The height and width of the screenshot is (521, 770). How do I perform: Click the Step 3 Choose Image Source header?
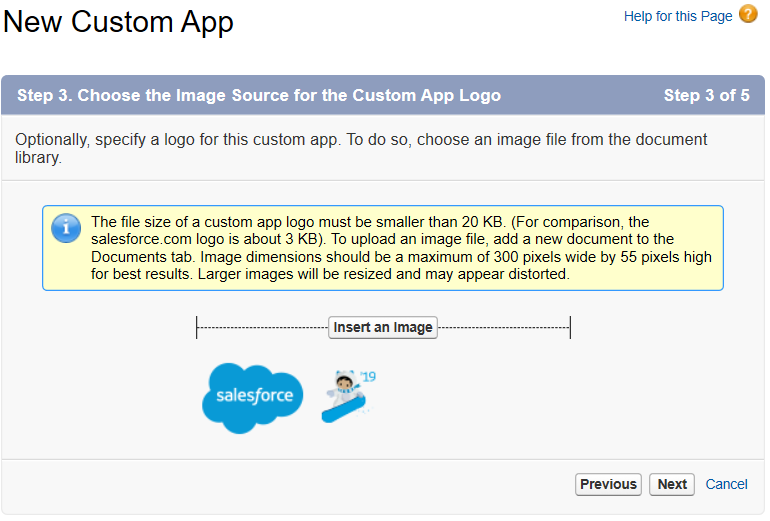coord(259,95)
